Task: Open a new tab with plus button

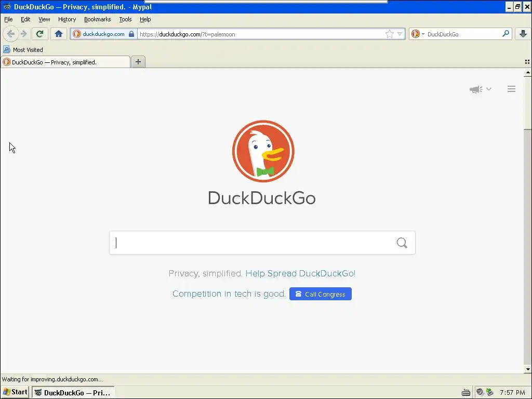Action: (138, 62)
